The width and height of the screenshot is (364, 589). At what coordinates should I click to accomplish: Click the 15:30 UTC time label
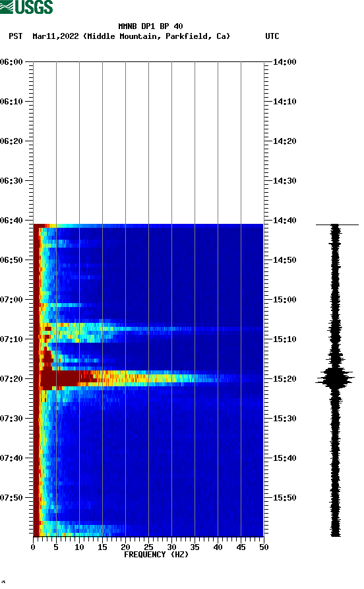click(x=285, y=419)
